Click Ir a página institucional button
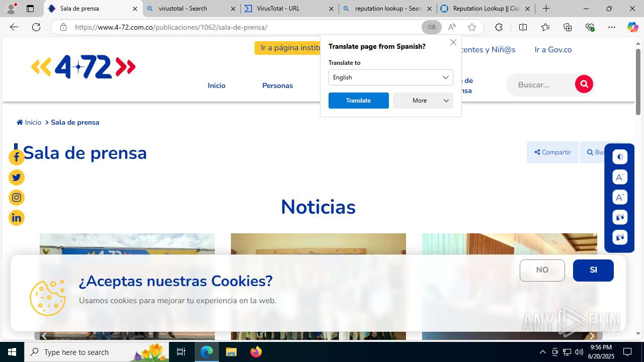The image size is (644, 362). 288,48
